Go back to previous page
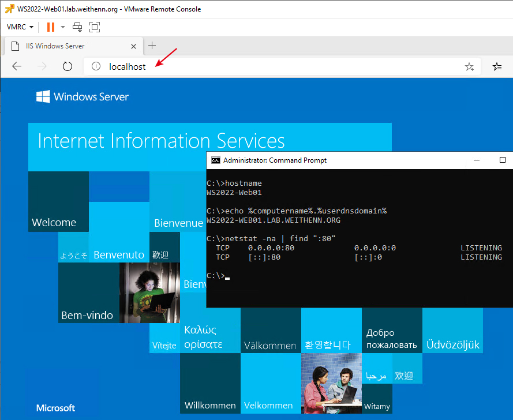Screen dimensions: 513x420 17,66
